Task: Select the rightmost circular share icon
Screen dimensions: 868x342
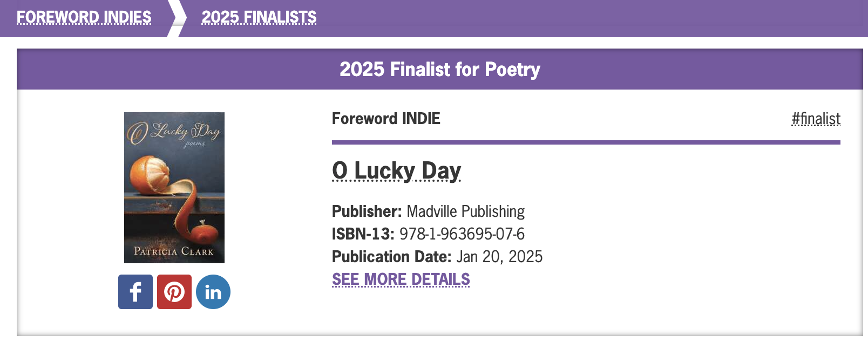Action: tap(213, 291)
